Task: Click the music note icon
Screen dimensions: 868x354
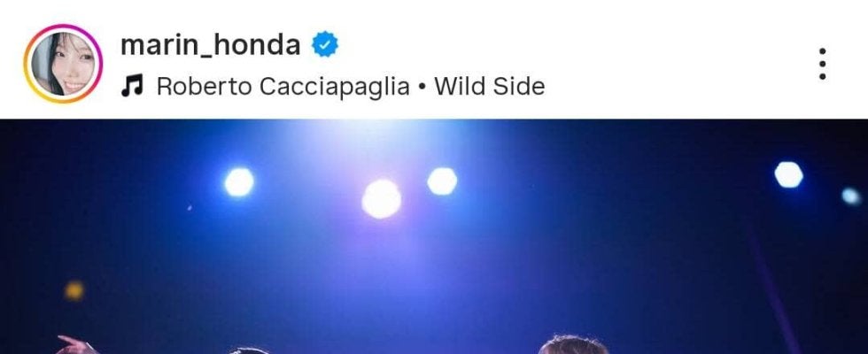Action: [x=132, y=87]
